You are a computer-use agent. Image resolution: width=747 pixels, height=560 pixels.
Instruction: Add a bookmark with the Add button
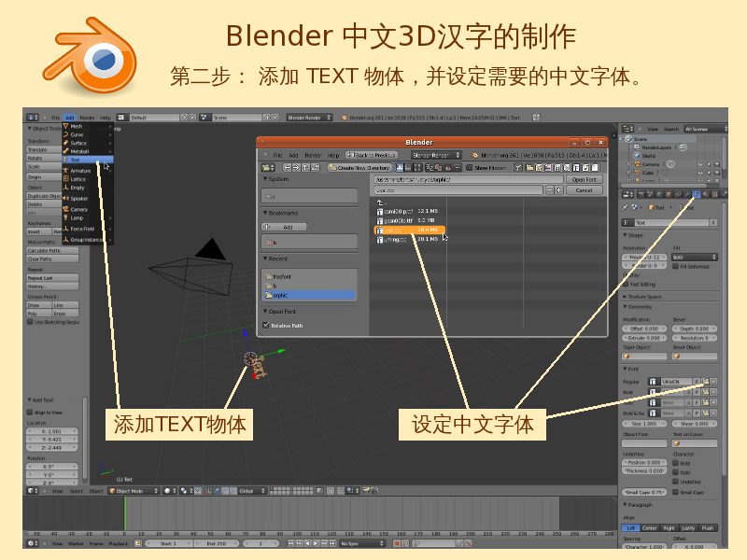[284, 227]
